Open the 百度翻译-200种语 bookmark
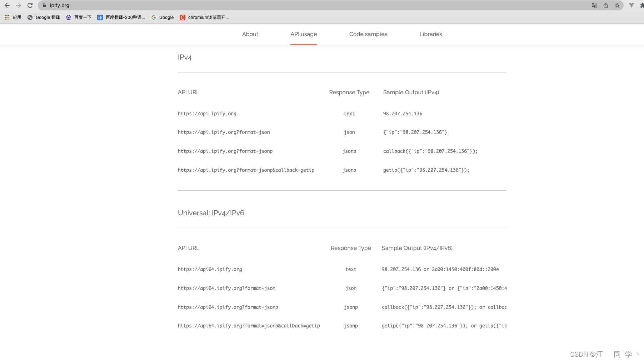This screenshot has width=644, height=361. [121, 17]
